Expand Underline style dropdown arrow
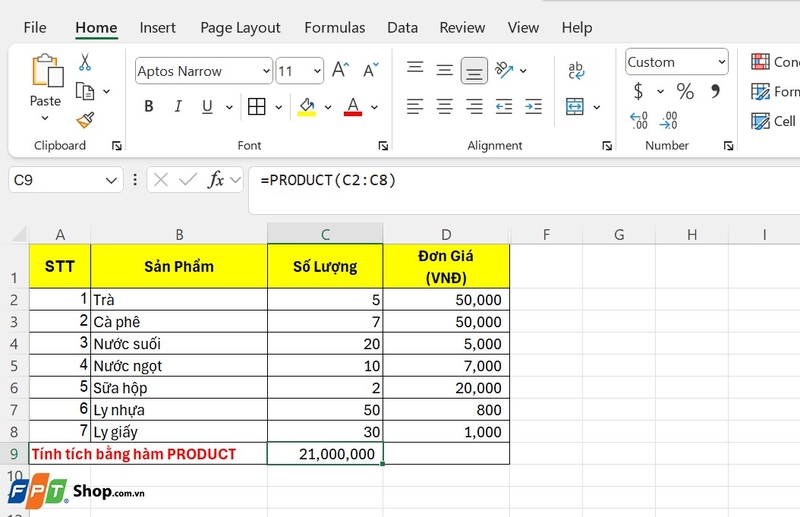The image size is (800, 517). [x=229, y=107]
